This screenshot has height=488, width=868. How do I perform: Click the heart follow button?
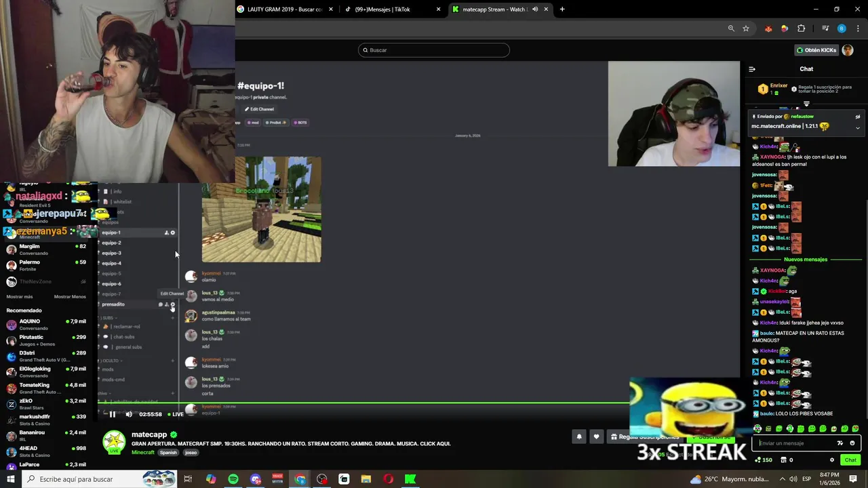(x=596, y=436)
